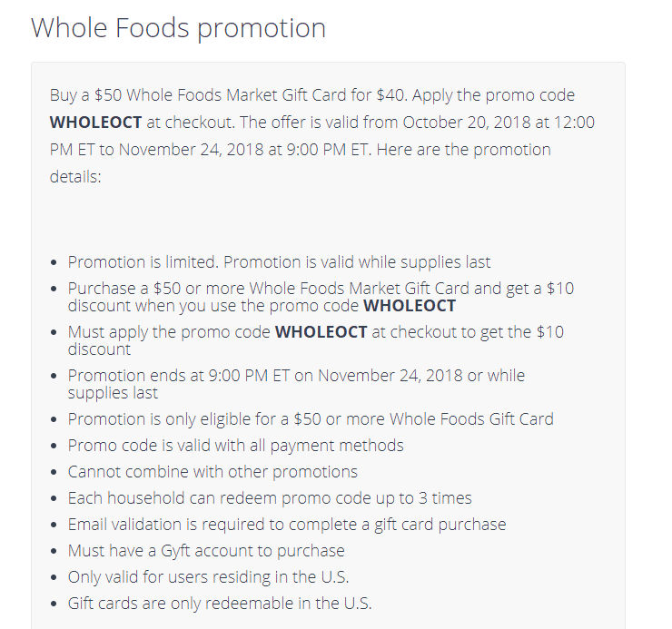Click "Must have a Gyft account" bullet

click(x=206, y=551)
